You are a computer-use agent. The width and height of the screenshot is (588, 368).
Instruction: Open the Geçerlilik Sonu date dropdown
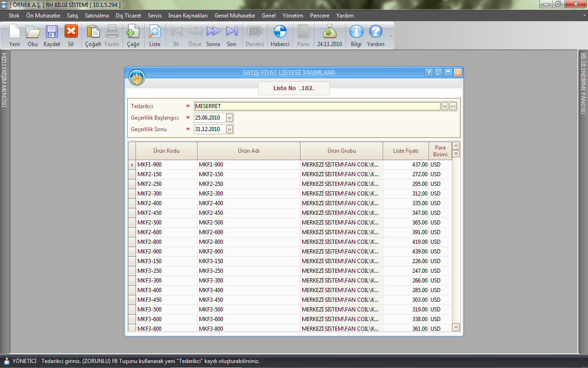[230, 129]
